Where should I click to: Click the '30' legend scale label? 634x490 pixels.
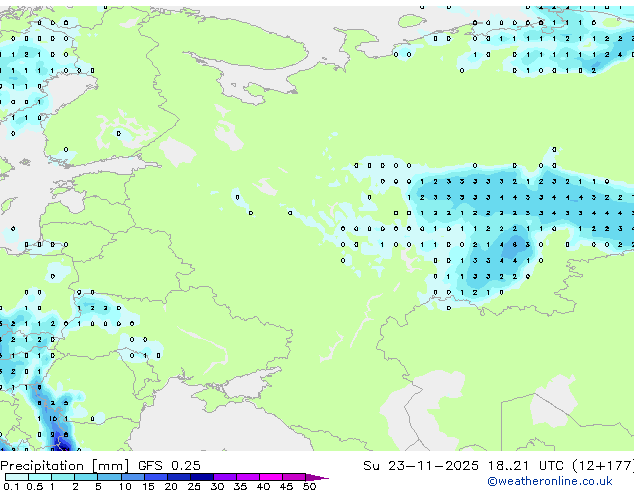tap(218, 486)
